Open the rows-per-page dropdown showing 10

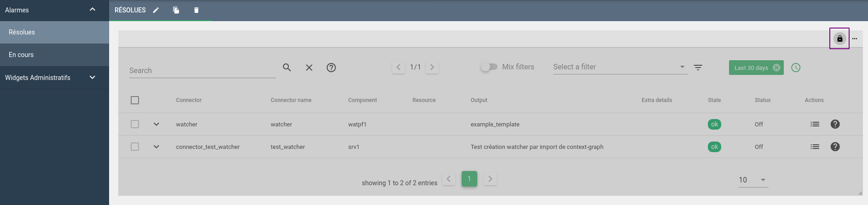tap(753, 180)
